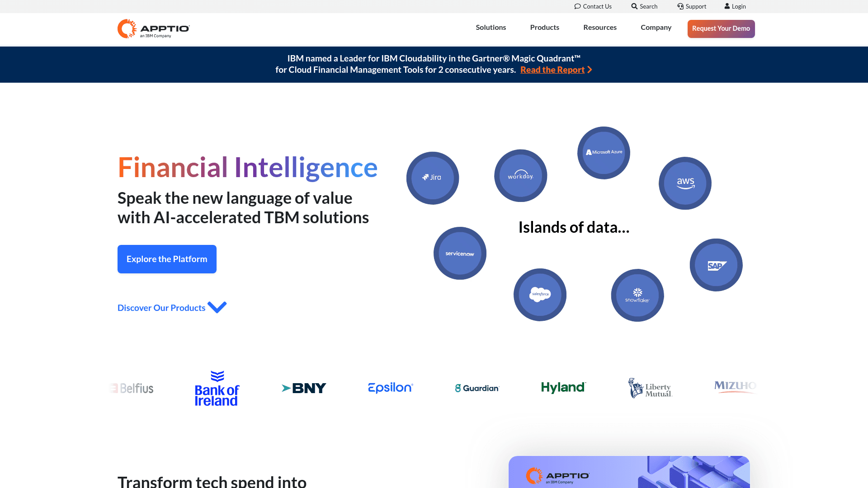Click the Explore the Platform button
This screenshot has height=488, width=868.
[167, 259]
